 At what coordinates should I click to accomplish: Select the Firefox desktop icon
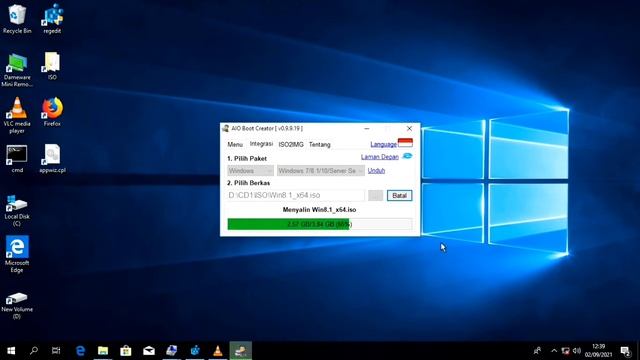coord(52,112)
